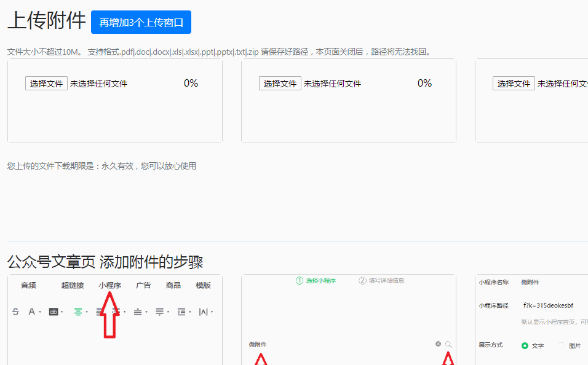Click the first 选择文件 button

46,83
